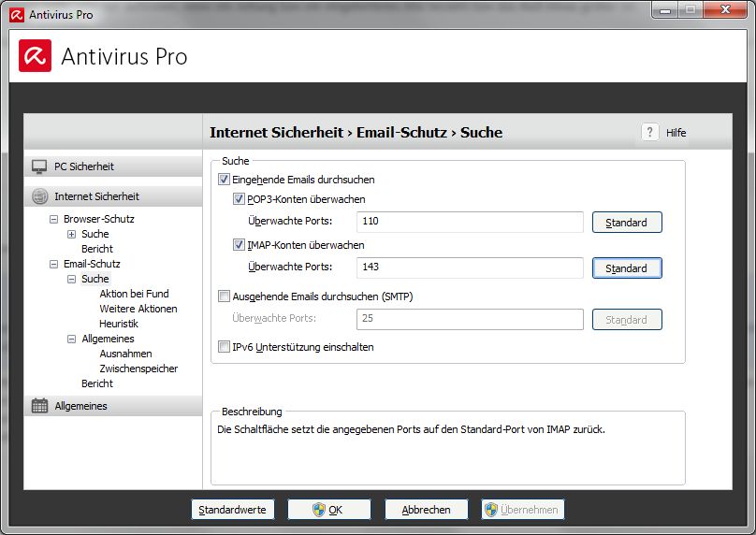
Task: Open the PC Sicherheit section
Action: point(113,166)
